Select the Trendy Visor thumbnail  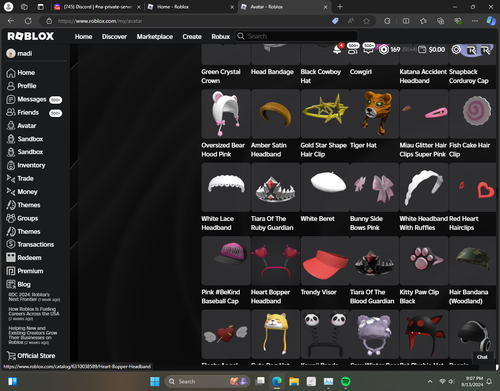click(x=325, y=261)
